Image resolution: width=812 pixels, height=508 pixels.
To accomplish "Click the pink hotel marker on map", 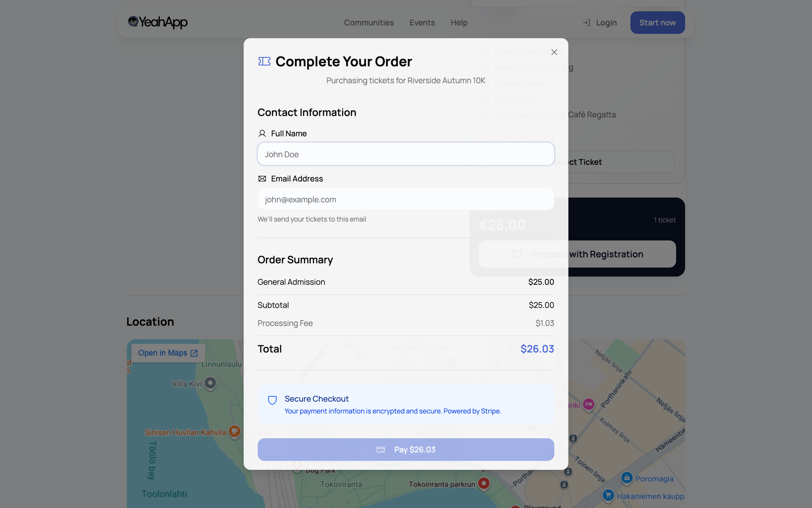I will [x=588, y=404].
